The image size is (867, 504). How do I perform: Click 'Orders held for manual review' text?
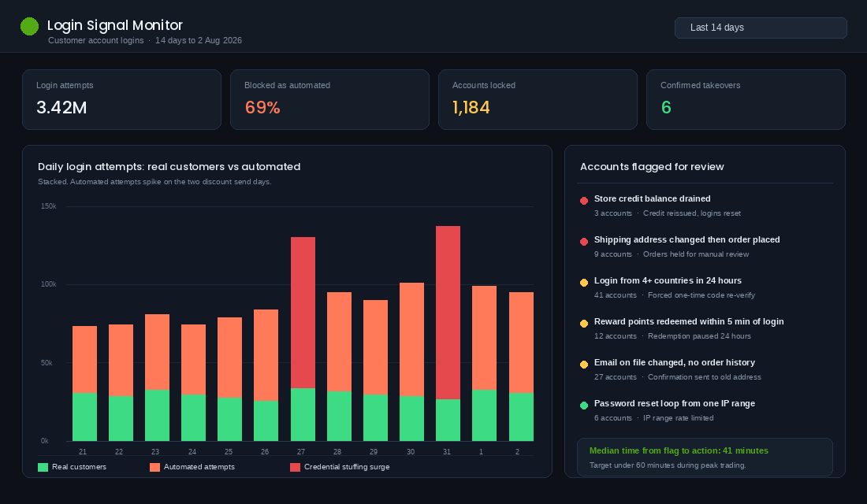[x=696, y=254]
